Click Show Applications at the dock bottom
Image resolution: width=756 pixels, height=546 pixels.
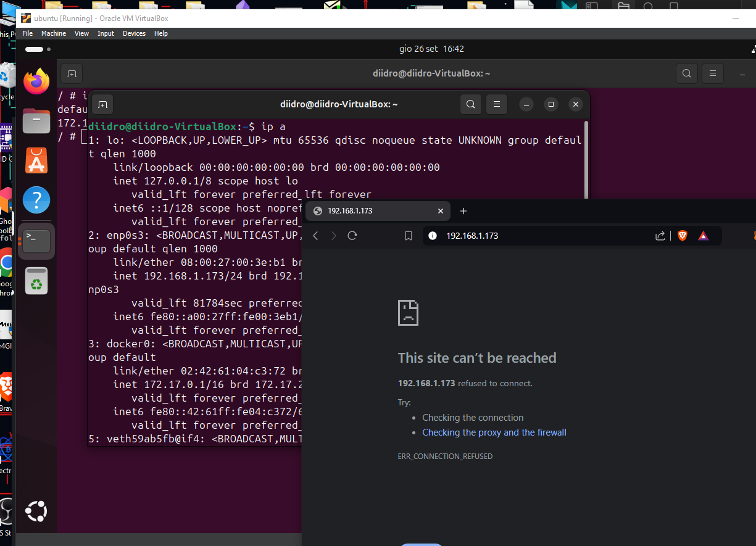point(36,511)
